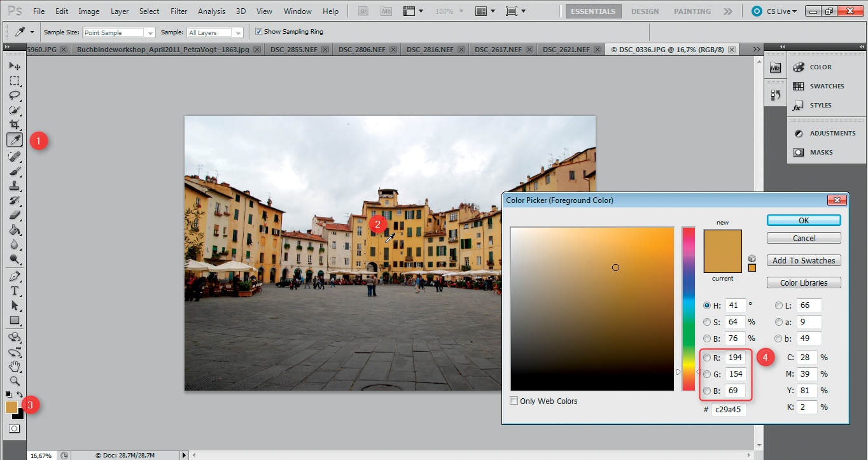Select the Blur tool
The image size is (868, 460).
(15, 244)
